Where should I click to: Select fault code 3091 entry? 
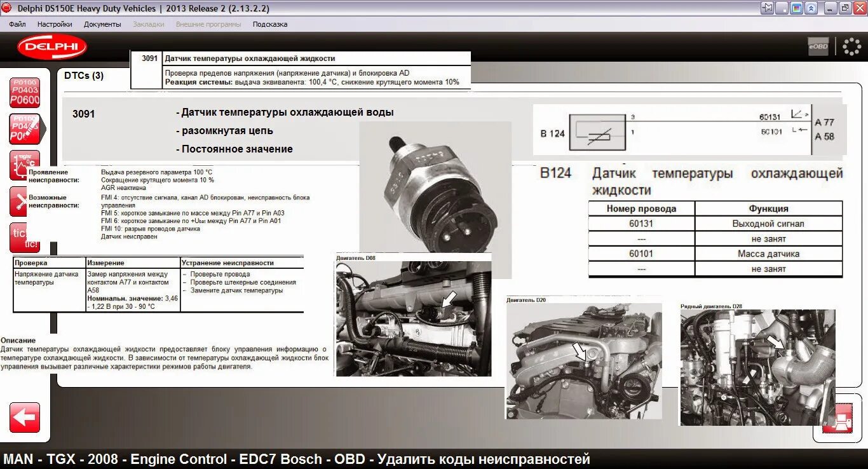83,114
